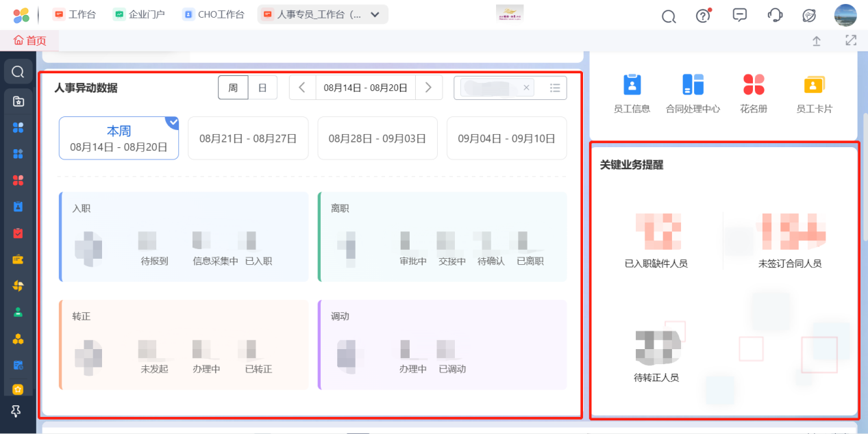Select the 本周 08月14日-08月20日 card
Viewport: 868px width, 434px height.
119,138
